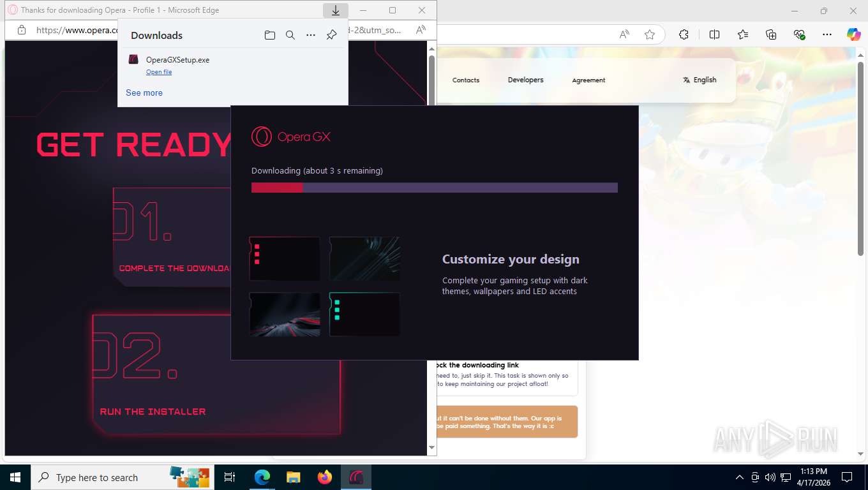Viewport: 868px width, 490px height.
Task: Click the OperaGXSetup.exe file name
Action: pos(177,60)
